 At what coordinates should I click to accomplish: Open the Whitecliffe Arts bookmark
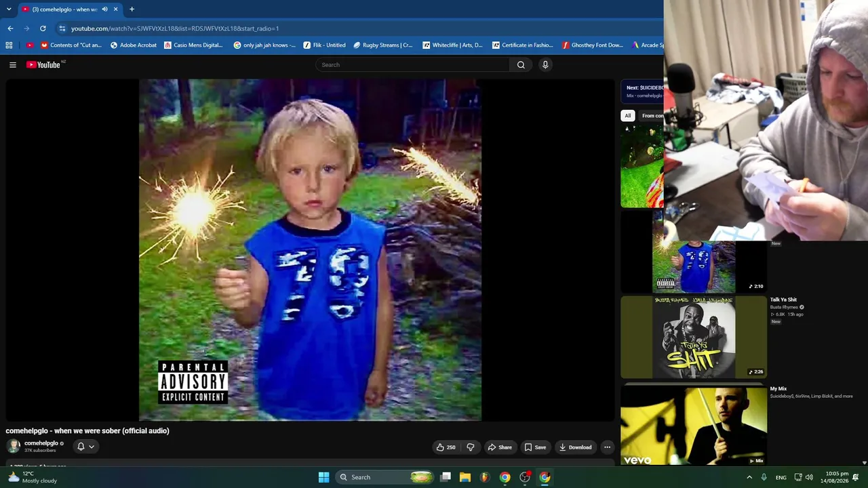(452, 45)
